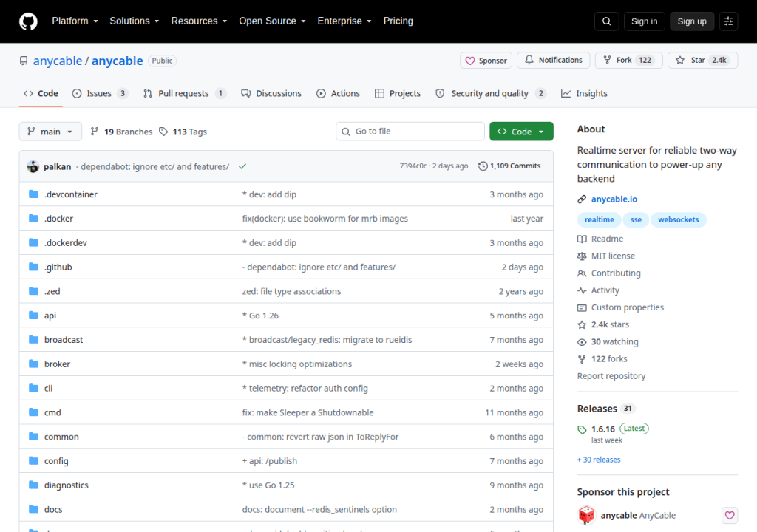
Task: Click the release tag icon beside 1.6.16
Action: (x=582, y=429)
